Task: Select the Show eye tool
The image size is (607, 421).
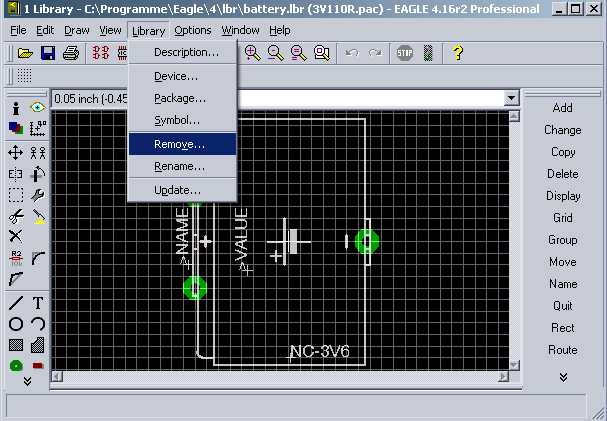Action: tap(38, 107)
